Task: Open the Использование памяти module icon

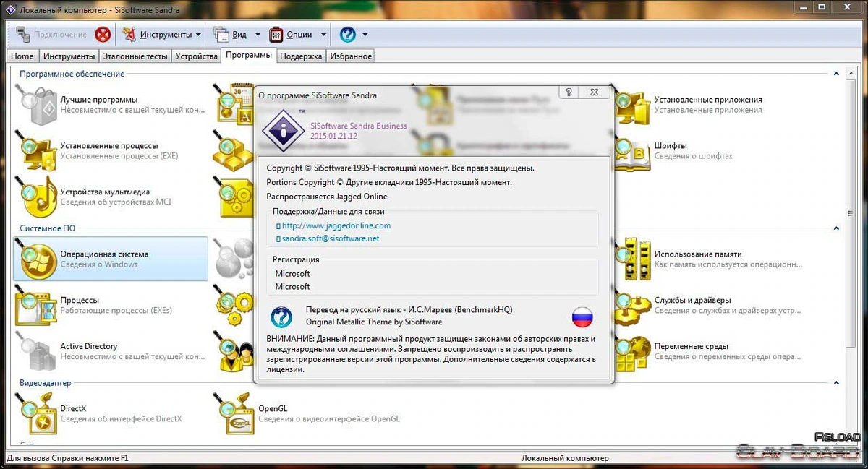Action: point(630,259)
